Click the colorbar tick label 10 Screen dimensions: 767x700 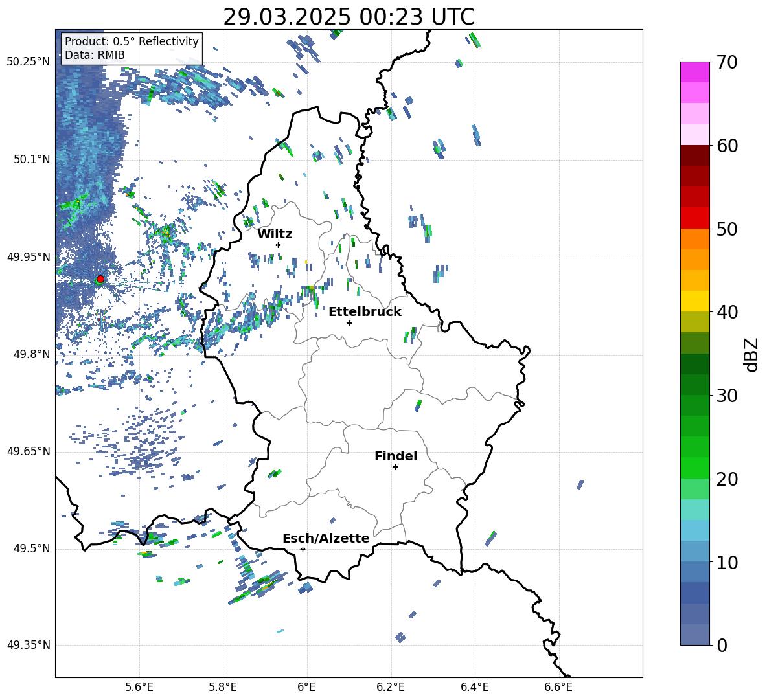(x=727, y=562)
